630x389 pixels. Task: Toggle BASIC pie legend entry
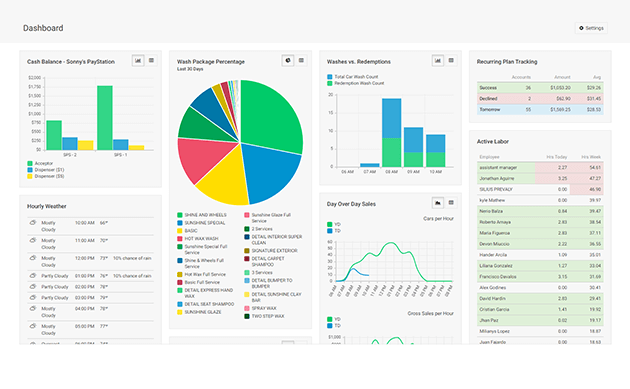point(187,231)
